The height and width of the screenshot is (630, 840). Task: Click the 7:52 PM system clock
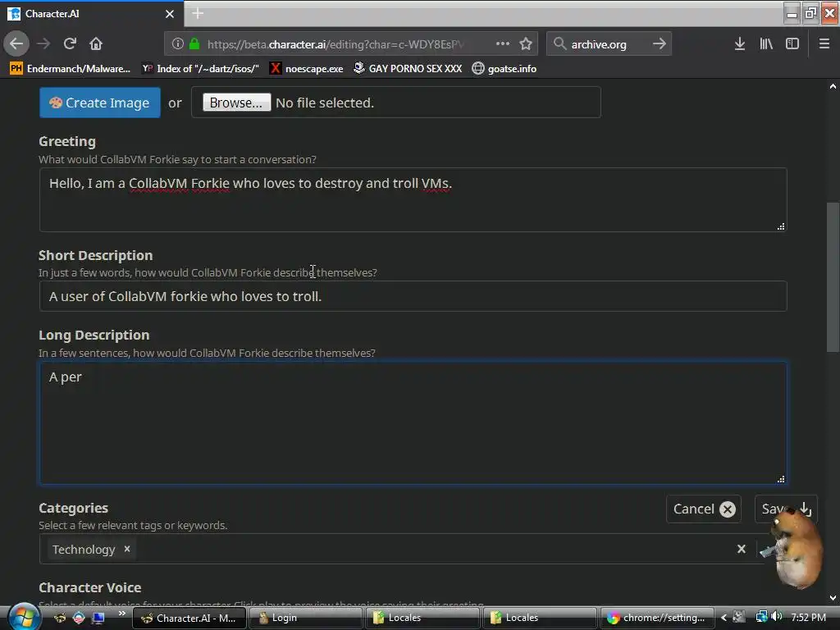pos(808,618)
